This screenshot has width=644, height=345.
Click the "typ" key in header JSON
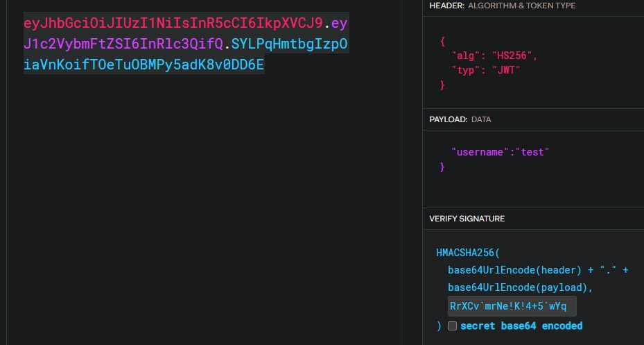[x=465, y=70]
